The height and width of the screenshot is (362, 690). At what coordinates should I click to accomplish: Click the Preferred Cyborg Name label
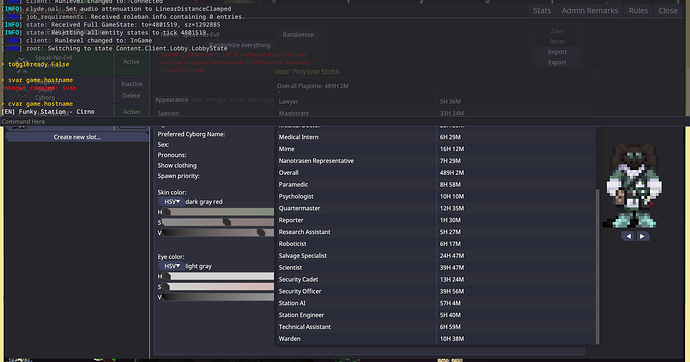coord(191,134)
